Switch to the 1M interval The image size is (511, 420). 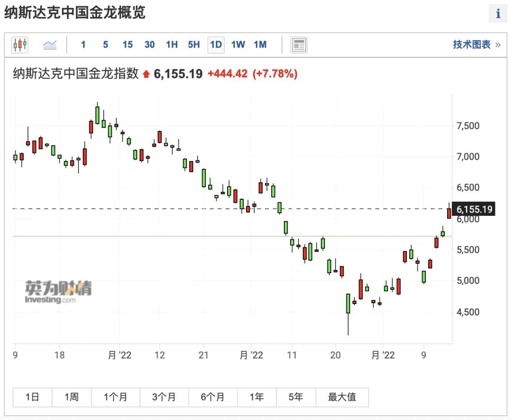coord(260,45)
